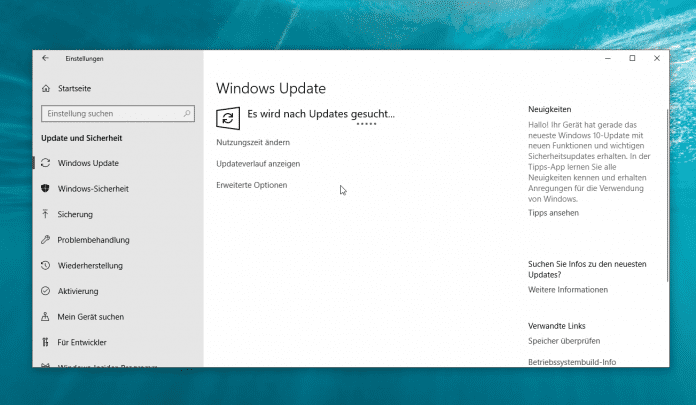
Task: Click the Wiederherstellung history icon
Action: [46, 266]
